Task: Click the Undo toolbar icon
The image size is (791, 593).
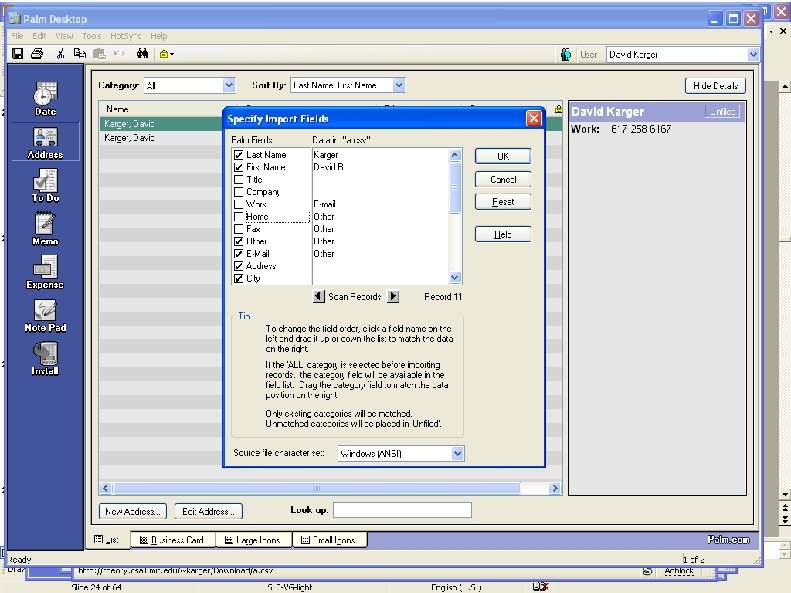Action: (x=119, y=53)
